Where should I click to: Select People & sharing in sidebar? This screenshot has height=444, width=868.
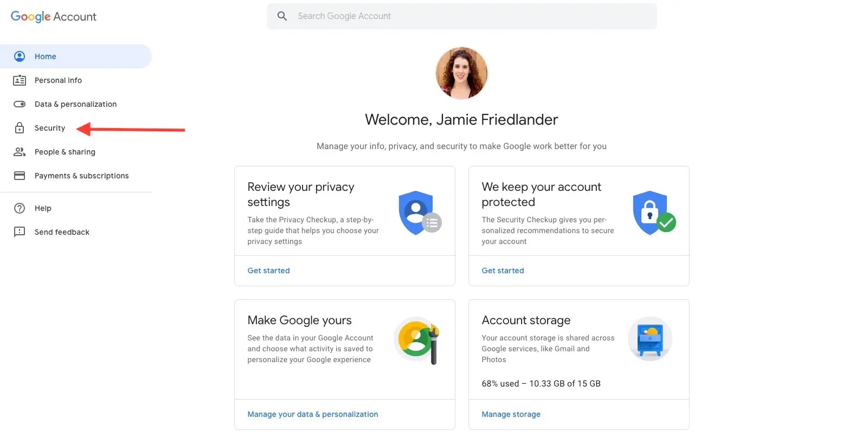click(65, 152)
